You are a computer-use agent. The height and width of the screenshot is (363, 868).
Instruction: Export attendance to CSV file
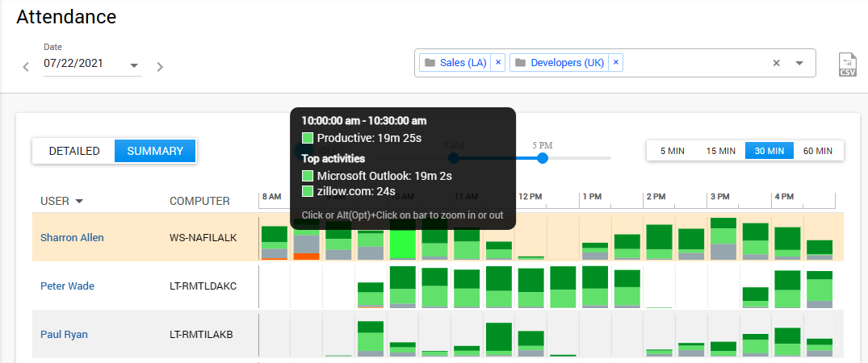(848, 65)
